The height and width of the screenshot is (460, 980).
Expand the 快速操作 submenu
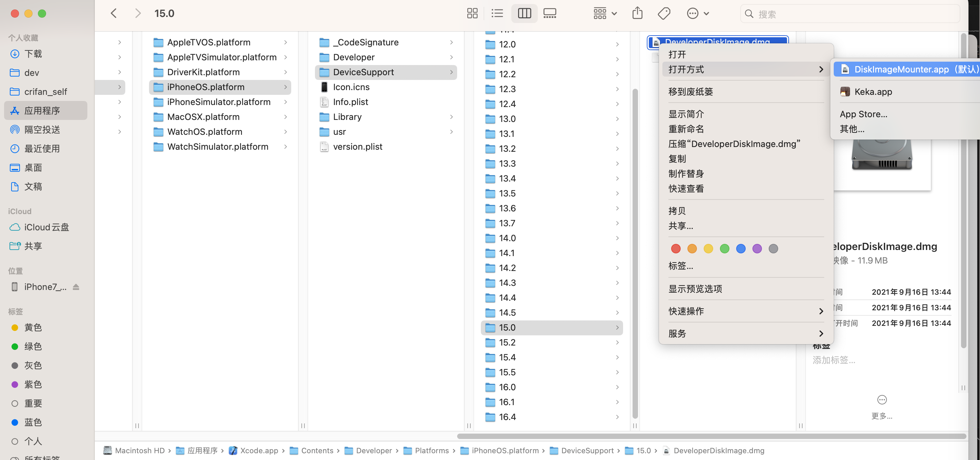[x=746, y=311]
